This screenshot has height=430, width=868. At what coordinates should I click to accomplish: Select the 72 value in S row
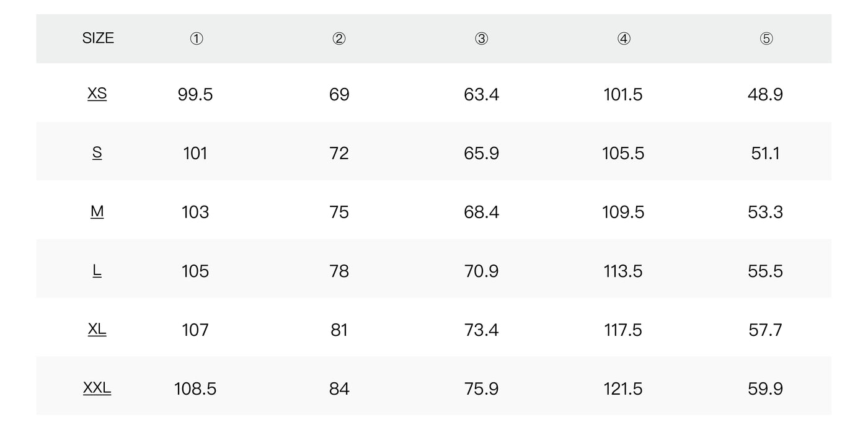(x=339, y=153)
